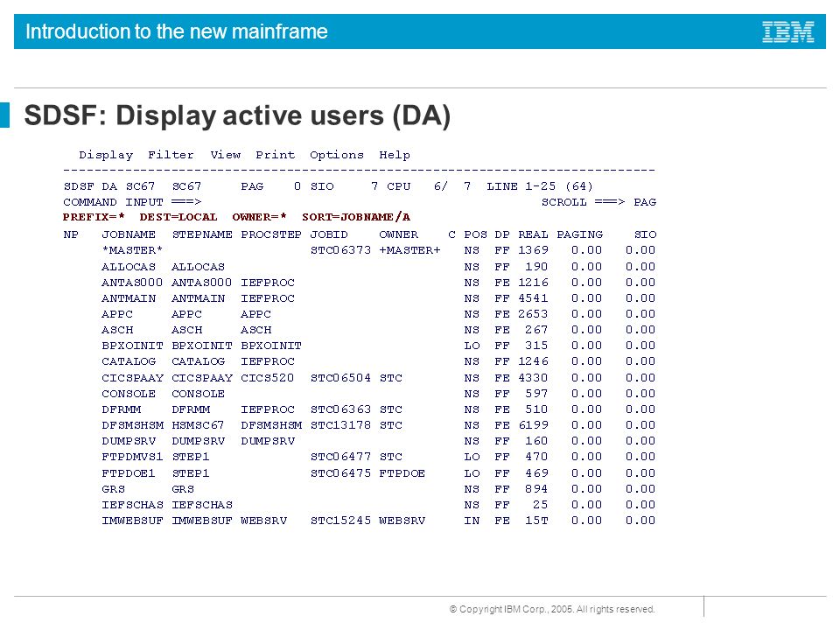Viewport: 840px width, 630px height.
Task: Select the APPC jobname
Action: [x=116, y=314]
